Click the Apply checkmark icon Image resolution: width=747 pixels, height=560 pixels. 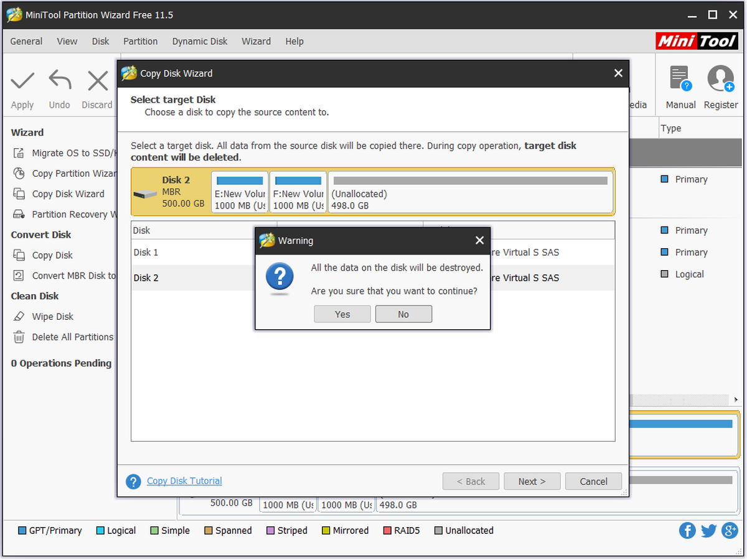[22, 80]
